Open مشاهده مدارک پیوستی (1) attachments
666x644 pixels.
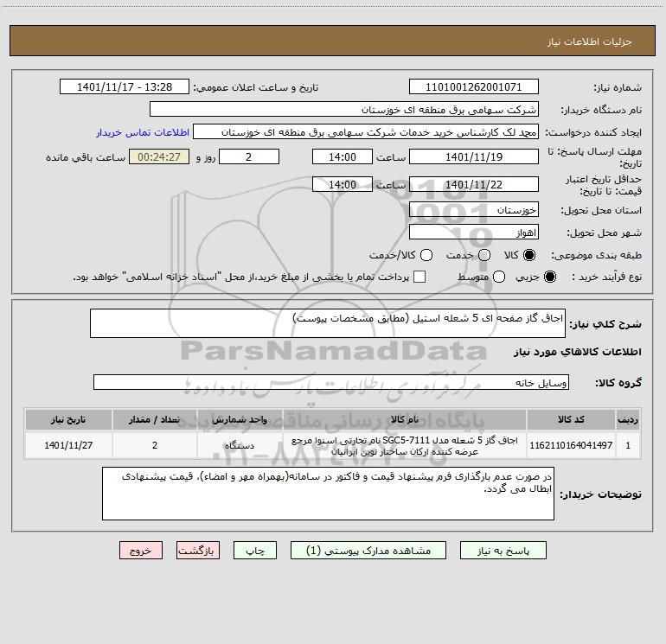[x=368, y=551]
